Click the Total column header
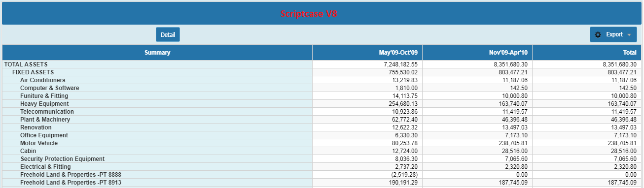This screenshot has width=644, height=188. (587, 53)
